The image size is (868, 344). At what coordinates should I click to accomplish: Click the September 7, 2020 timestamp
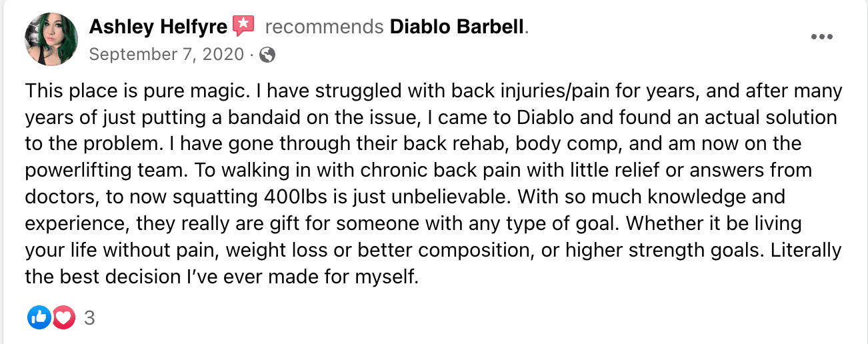click(x=166, y=54)
